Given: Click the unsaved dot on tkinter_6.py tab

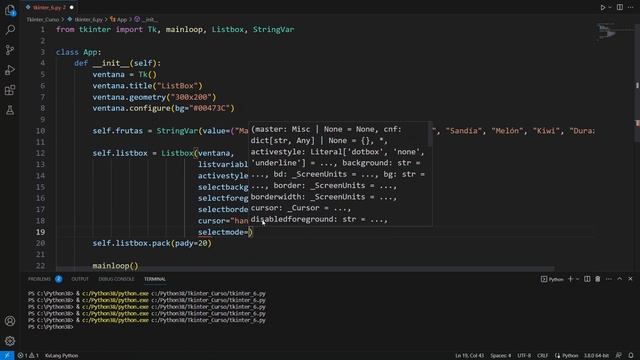Looking at the screenshot, I should coord(72,7).
